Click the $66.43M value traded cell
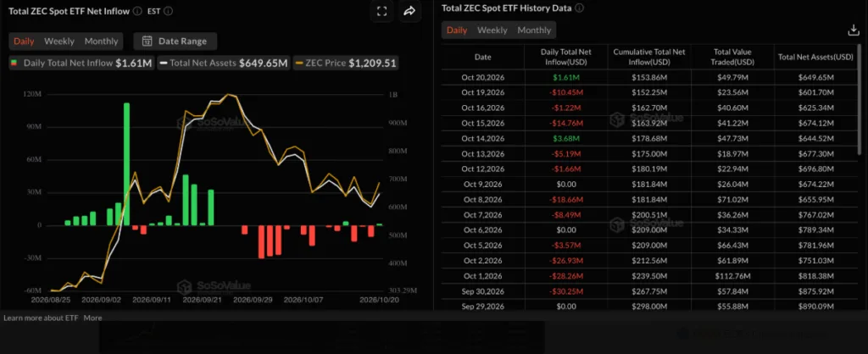Screen dimensions: 868x354 732,246
